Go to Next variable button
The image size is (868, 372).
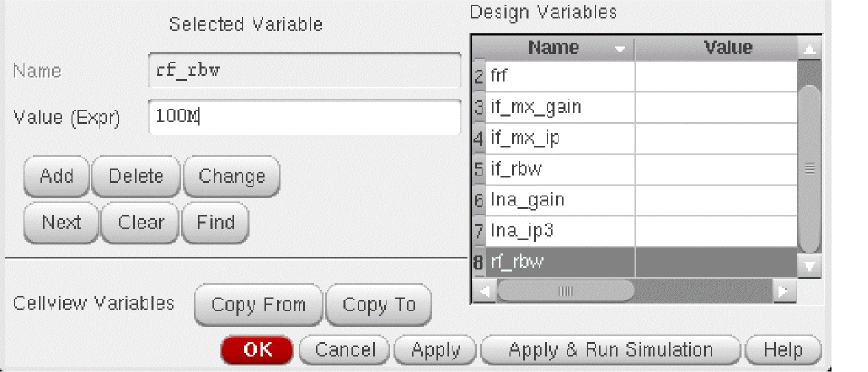[x=61, y=223]
